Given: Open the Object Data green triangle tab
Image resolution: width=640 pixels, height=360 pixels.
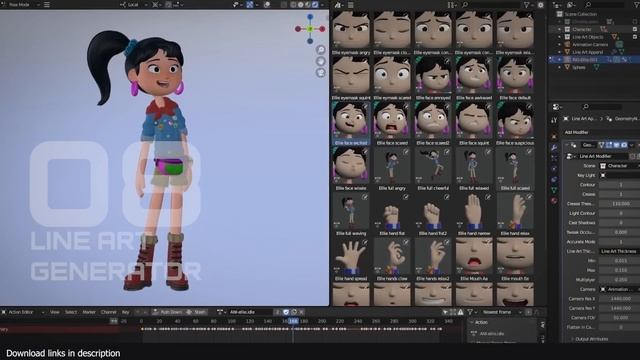Looking at the screenshot, I should [x=554, y=190].
